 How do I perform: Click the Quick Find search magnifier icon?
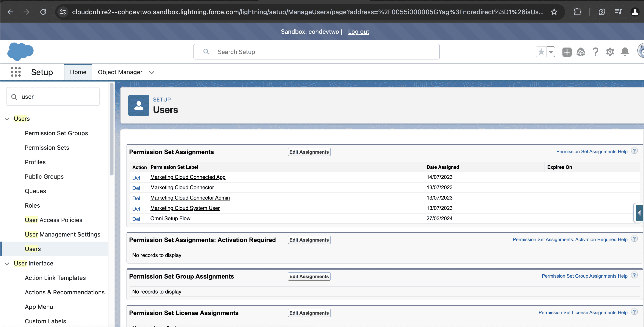(x=14, y=97)
